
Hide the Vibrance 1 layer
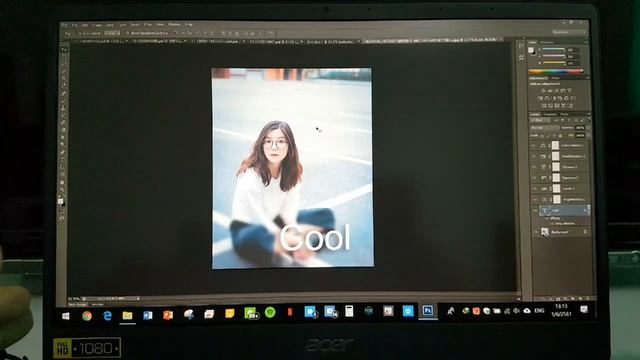pyautogui.click(x=534, y=167)
